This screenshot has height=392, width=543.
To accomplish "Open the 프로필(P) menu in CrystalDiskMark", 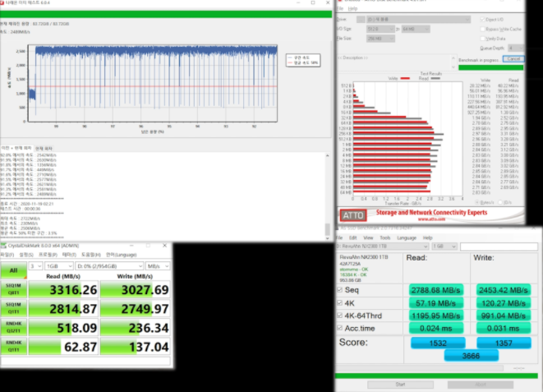I will [48, 255].
